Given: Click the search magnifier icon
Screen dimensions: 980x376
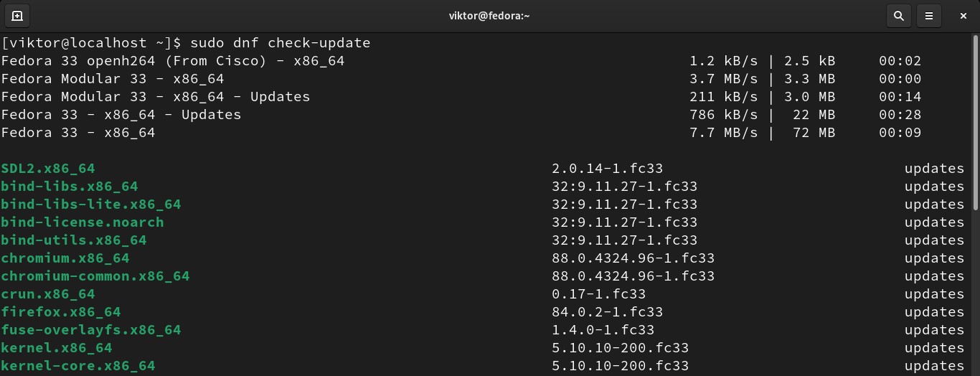Looking at the screenshot, I should tap(898, 15).
